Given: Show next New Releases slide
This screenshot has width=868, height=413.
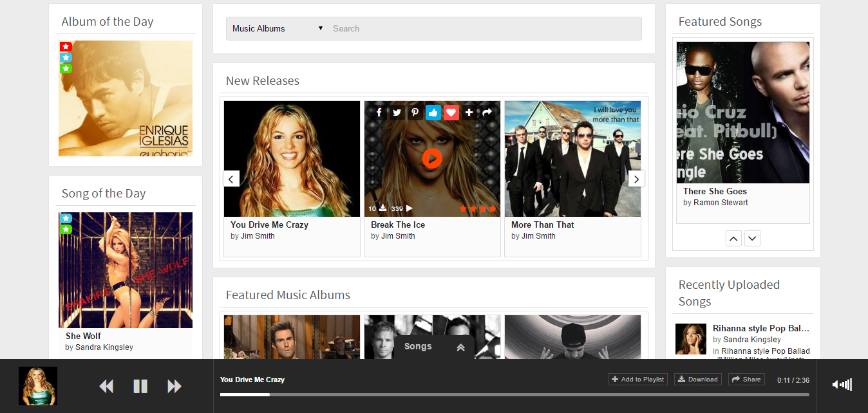Looking at the screenshot, I should coord(636,179).
